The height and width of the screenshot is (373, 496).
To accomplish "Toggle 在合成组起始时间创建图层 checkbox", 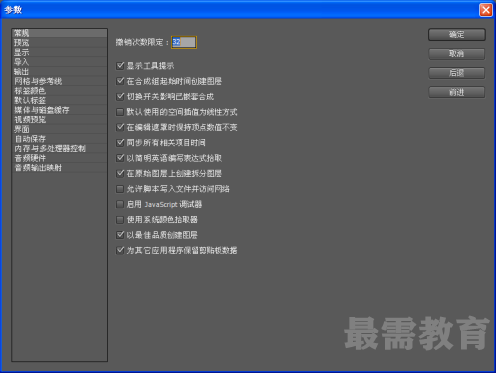I will click(x=120, y=81).
